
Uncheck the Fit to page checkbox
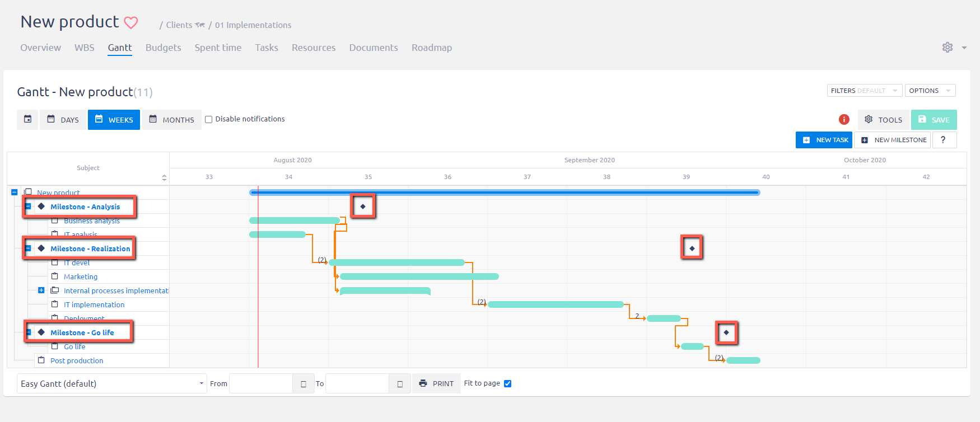tap(507, 383)
